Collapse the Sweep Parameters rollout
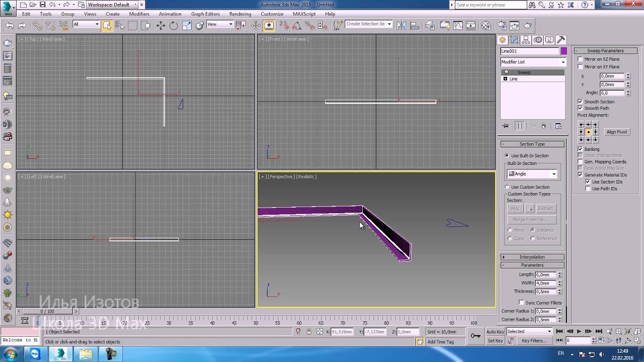The width and height of the screenshot is (644, 362). pos(605,51)
